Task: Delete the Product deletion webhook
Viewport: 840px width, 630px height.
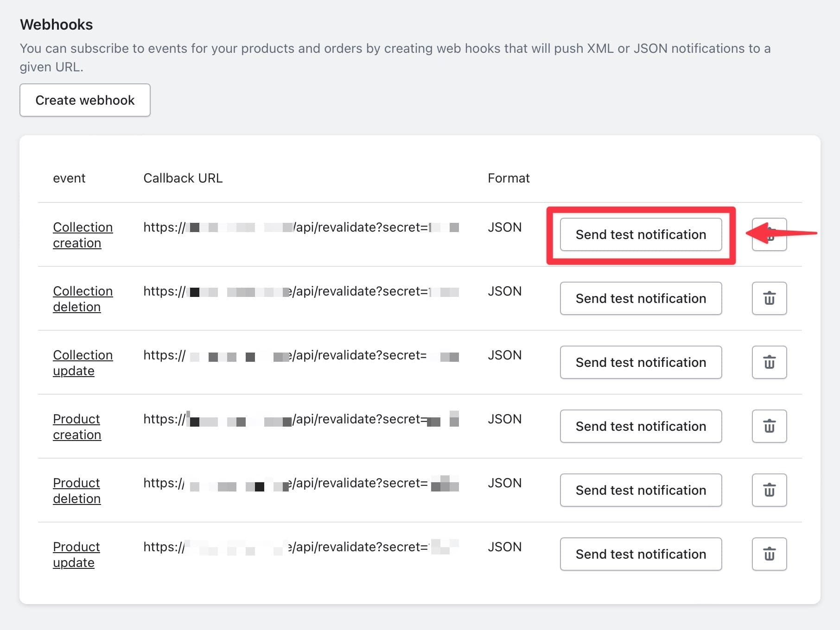Action: point(769,490)
